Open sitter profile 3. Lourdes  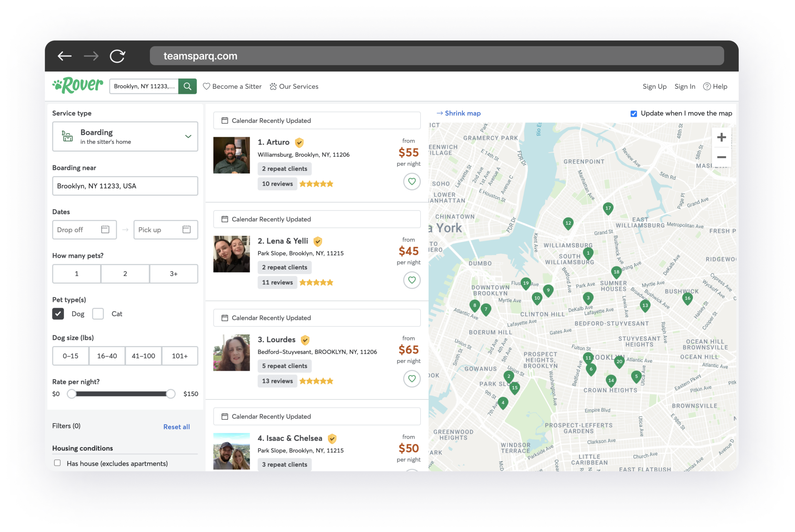[276, 340]
